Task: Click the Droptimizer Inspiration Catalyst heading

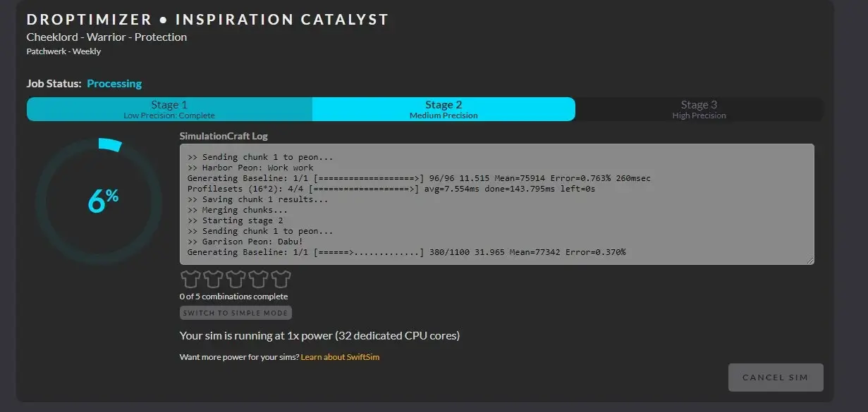Action: (207, 20)
